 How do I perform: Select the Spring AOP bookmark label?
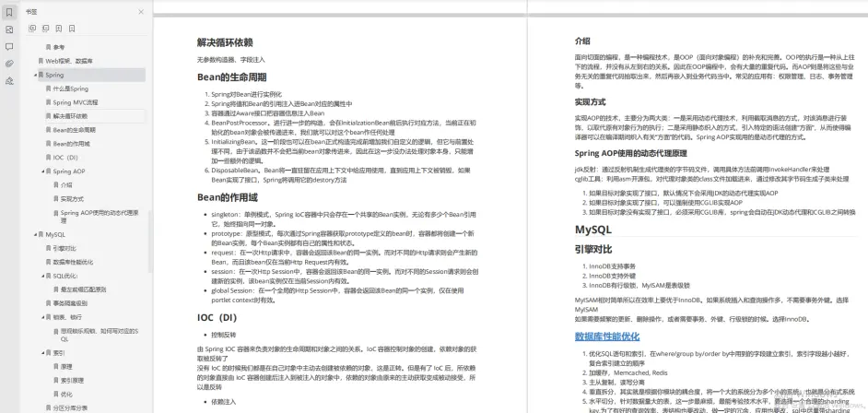click(x=68, y=171)
